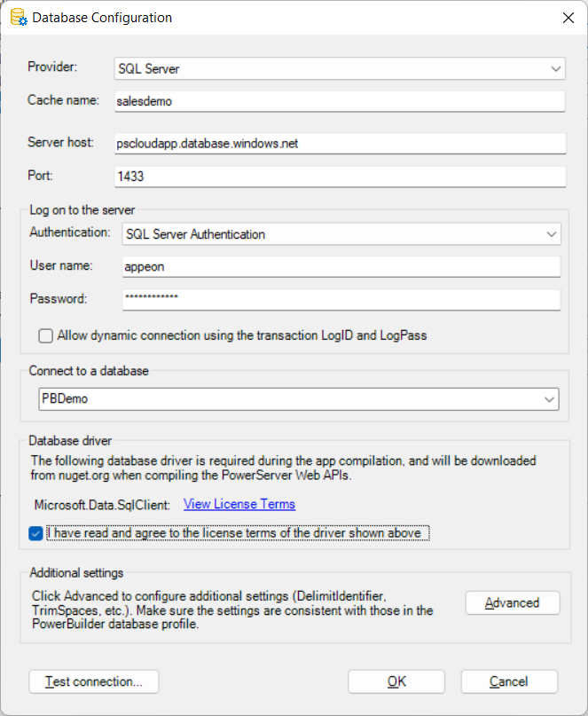
Task: Click the Provider dropdown arrow
Action: 555,68
